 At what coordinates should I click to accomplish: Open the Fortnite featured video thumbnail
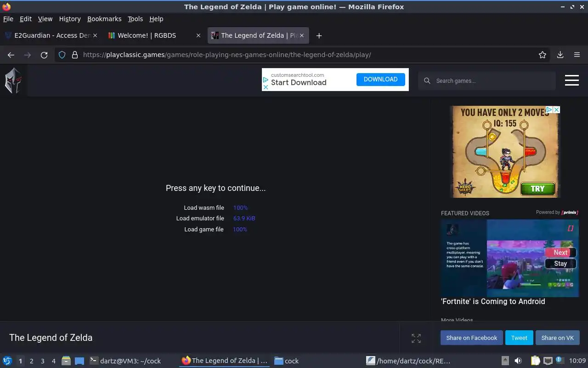pyautogui.click(x=510, y=258)
